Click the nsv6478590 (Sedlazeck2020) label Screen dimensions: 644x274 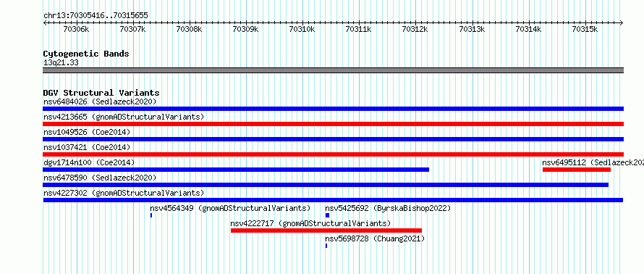click(x=100, y=178)
